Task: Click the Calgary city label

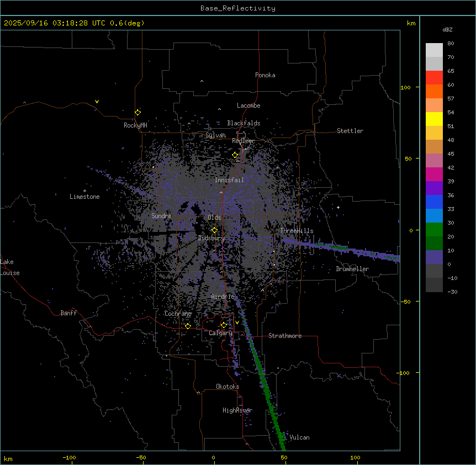Action: click(x=221, y=333)
